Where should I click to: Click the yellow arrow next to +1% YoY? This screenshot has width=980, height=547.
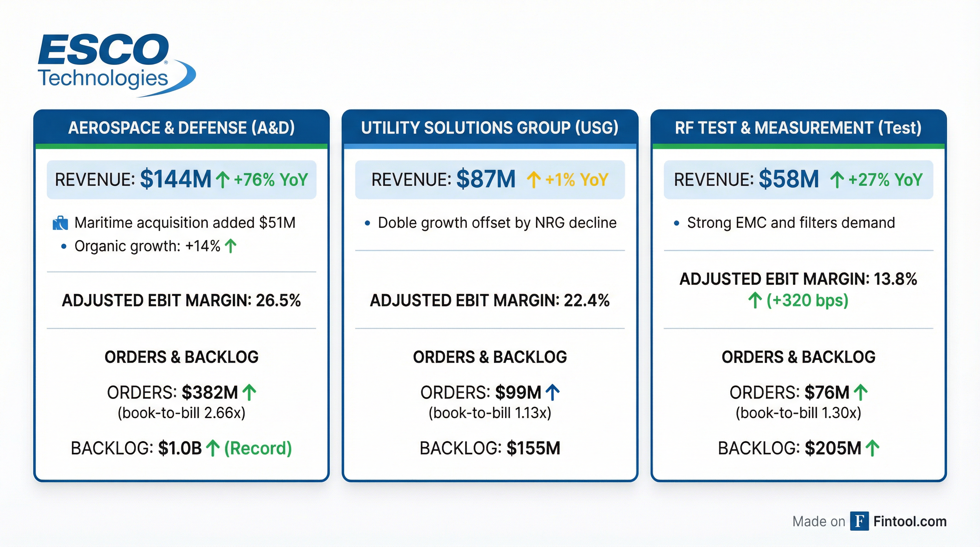click(x=534, y=179)
